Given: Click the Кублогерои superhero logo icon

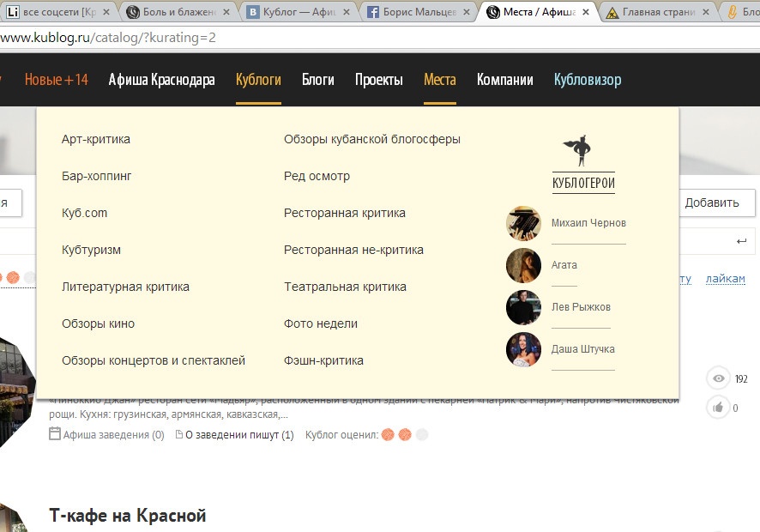Looking at the screenshot, I should click(x=578, y=151).
